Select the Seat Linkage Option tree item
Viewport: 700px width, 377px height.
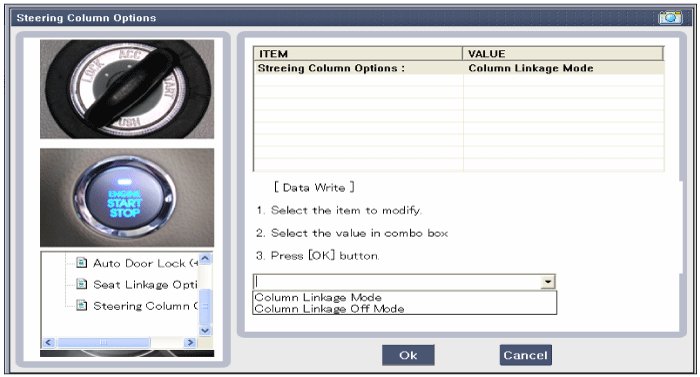pyautogui.click(x=145, y=285)
